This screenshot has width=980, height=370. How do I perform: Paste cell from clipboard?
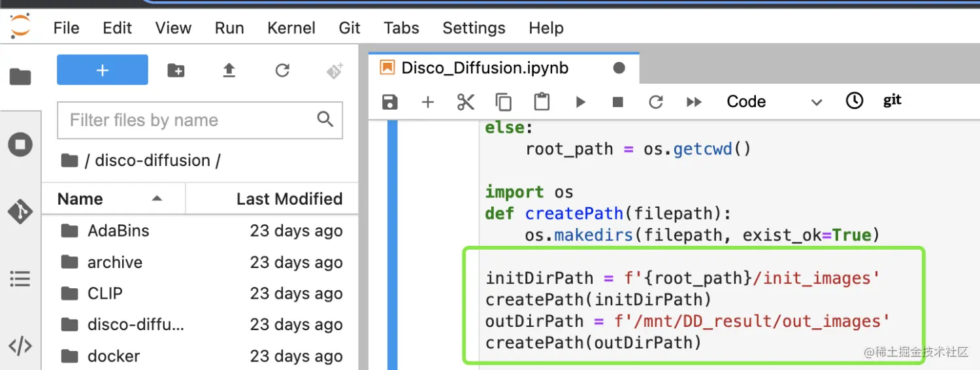(542, 102)
